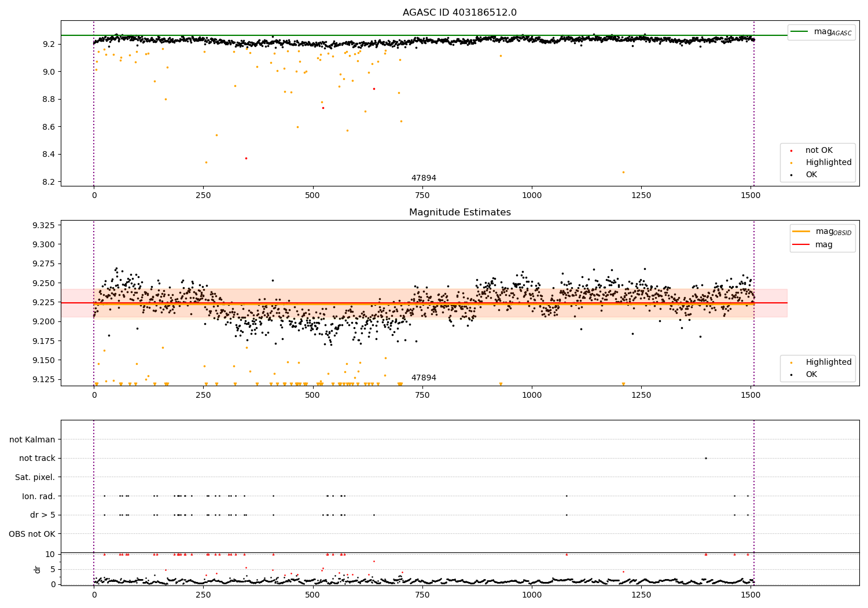Image resolution: width=868 pixels, height=608 pixels.
Task: Click the 8.6 y-tick in top plot
Action: click(48, 127)
